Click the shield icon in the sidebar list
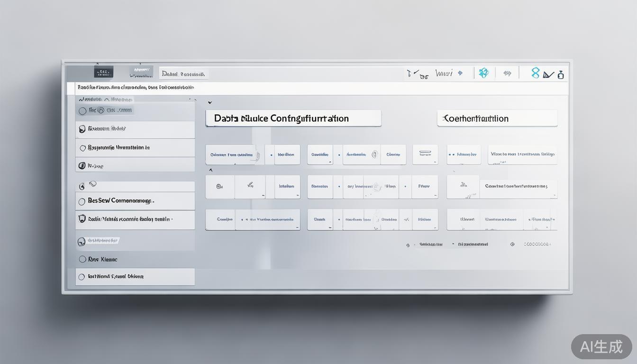Viewport: 637px width, 364px height. pyautogui.click(x=82, y=218)
